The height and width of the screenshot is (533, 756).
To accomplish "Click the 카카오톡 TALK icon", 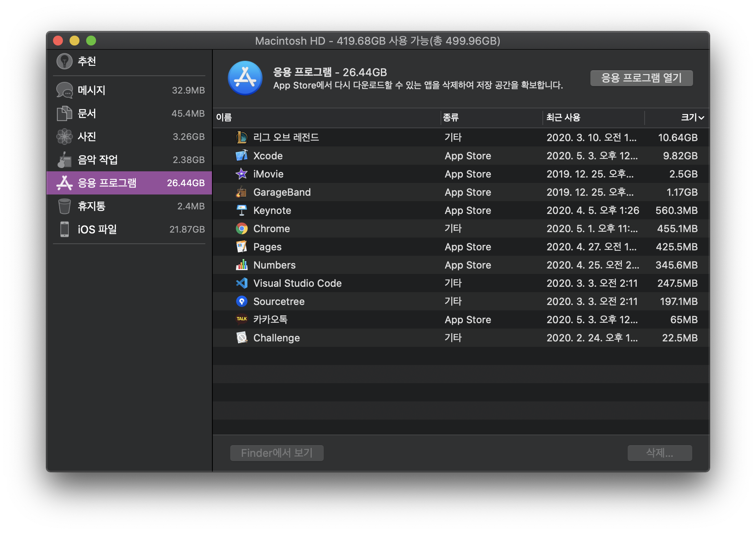I will click(242, 319).
